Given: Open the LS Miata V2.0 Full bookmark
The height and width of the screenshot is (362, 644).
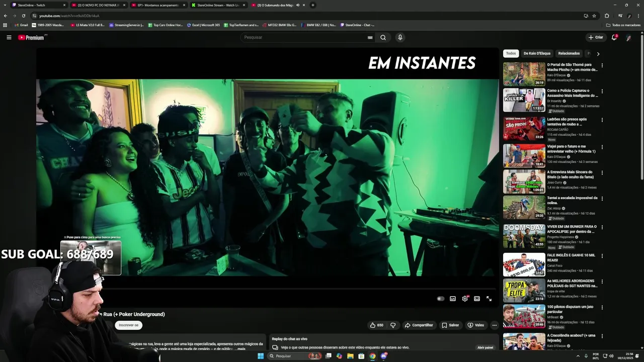Looking at the screenshot, I should click(88, 25).
